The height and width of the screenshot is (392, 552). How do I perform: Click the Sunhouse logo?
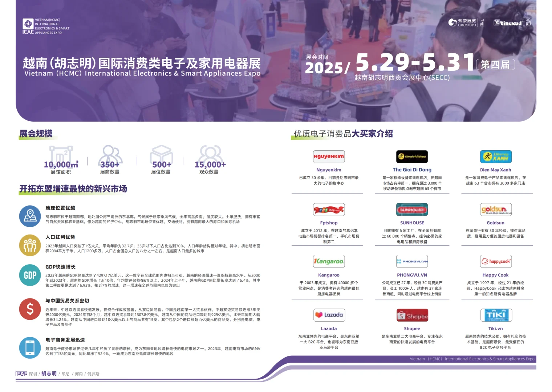coord(412,209)
